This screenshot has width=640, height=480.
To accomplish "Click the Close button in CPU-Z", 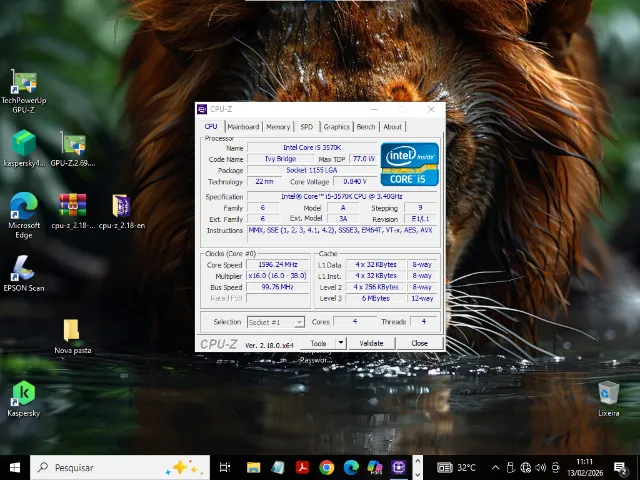I will 420,343.
